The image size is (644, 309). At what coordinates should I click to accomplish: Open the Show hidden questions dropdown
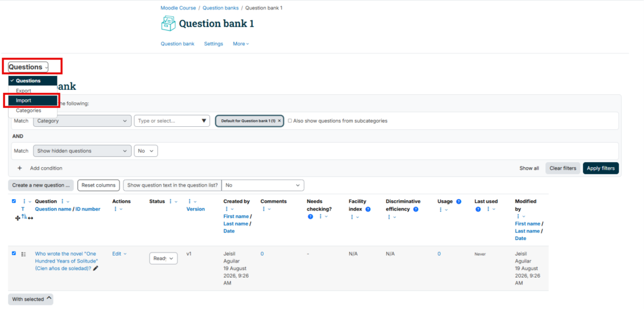[x=82, y=151]
